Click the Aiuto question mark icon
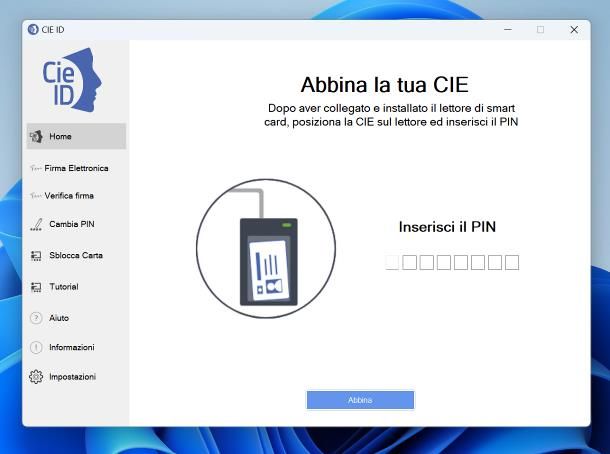Viewport: 610px width, 454px height. pos(36,318)
